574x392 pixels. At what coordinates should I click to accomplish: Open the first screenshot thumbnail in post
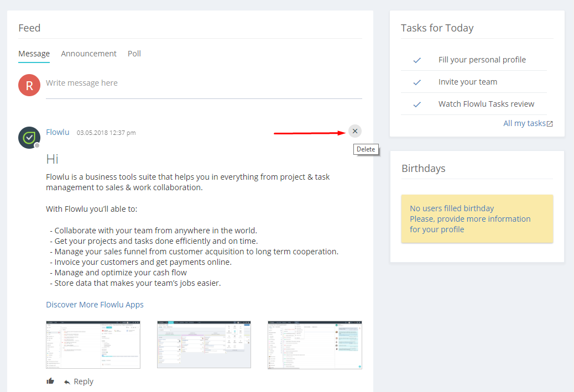click(x=93, y=345)
